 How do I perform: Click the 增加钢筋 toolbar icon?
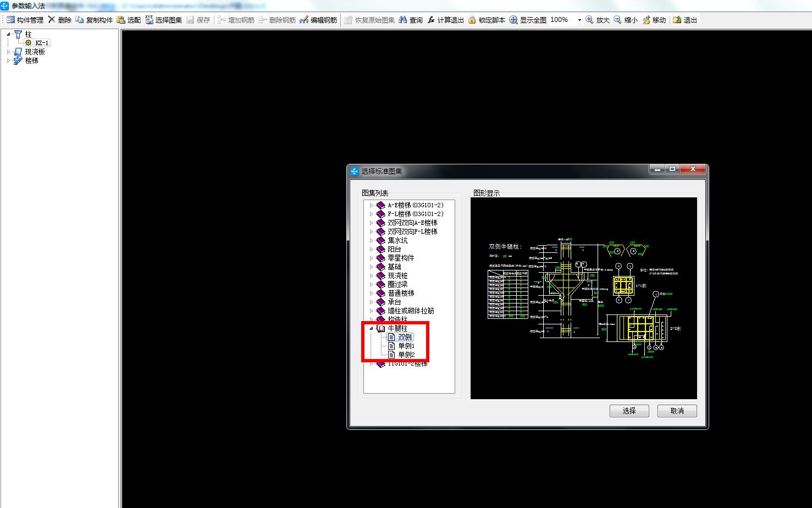click(x=221, y=20)
